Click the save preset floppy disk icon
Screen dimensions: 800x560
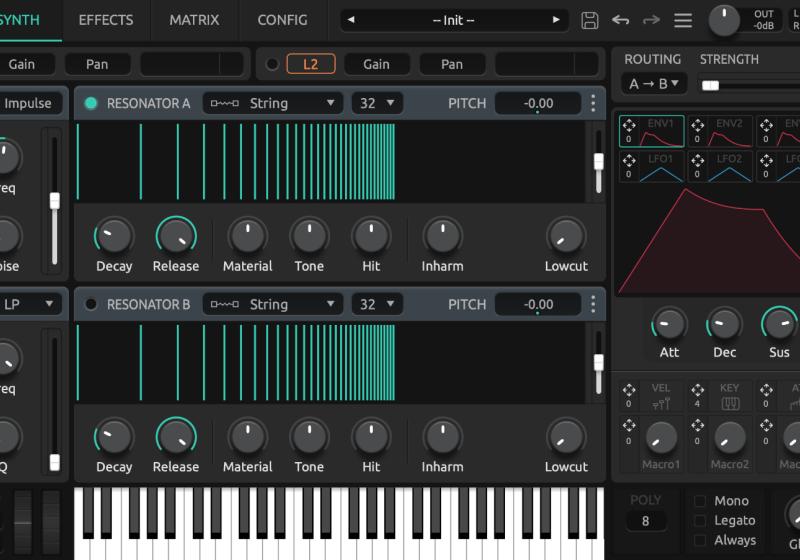pyautogui.click(x=590, y=20)
